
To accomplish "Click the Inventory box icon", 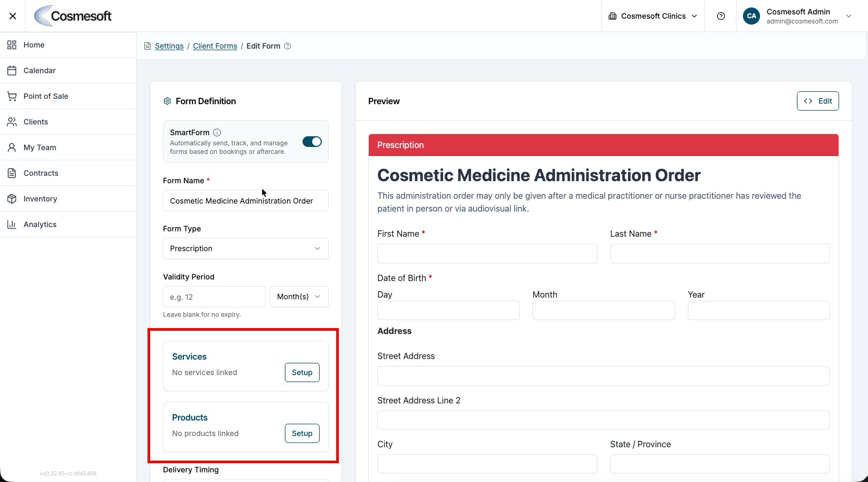I will coord(12,199).
